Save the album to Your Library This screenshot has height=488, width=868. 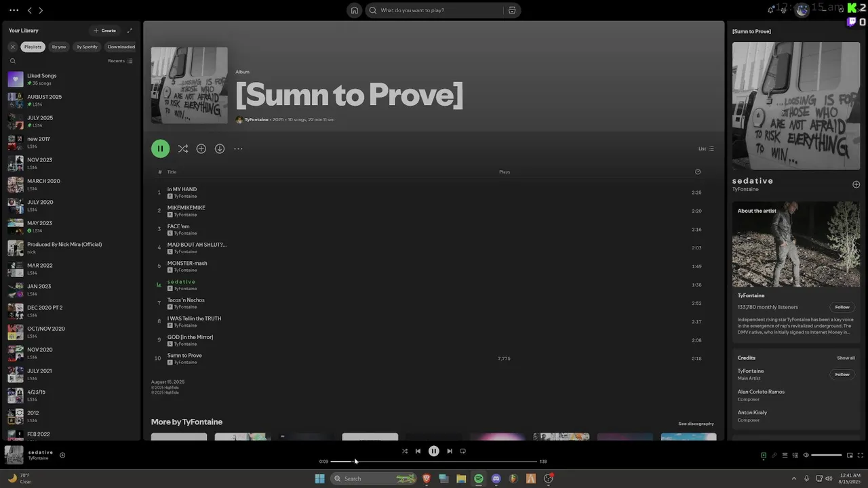pyautogui.click(x=201, y=148)
